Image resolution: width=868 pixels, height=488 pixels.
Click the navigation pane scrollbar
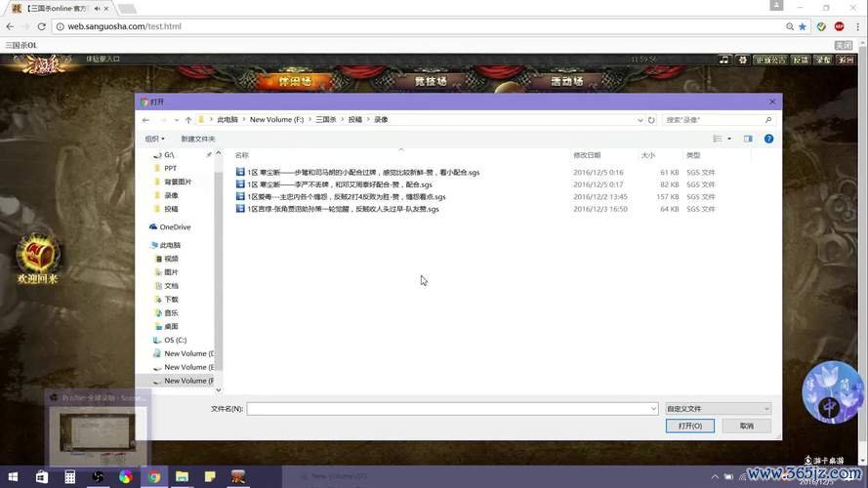[218, 271]
